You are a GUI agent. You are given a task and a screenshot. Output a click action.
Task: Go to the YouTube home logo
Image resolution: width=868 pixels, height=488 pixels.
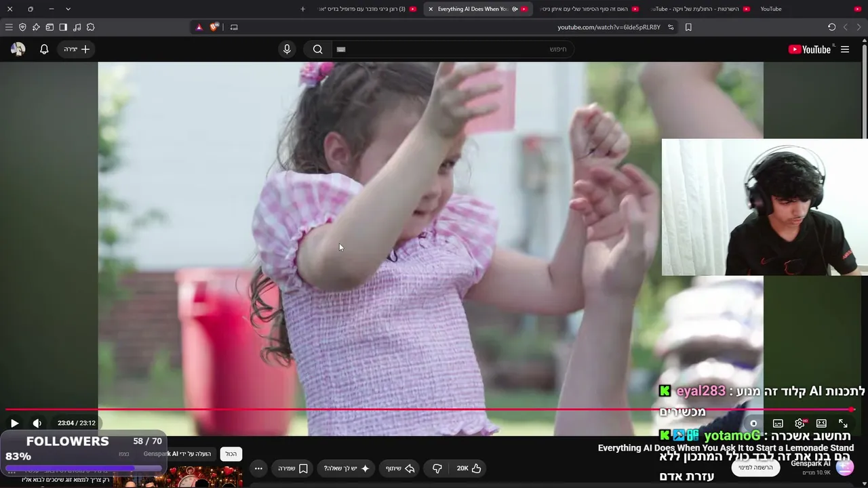[x=809, y=49]
